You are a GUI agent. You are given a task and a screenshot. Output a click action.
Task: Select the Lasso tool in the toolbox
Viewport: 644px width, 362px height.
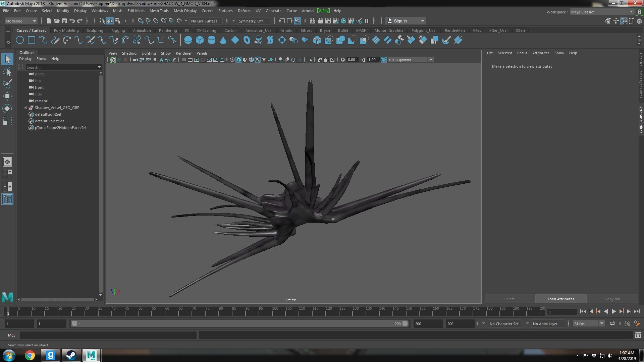[x=7, y=71]
